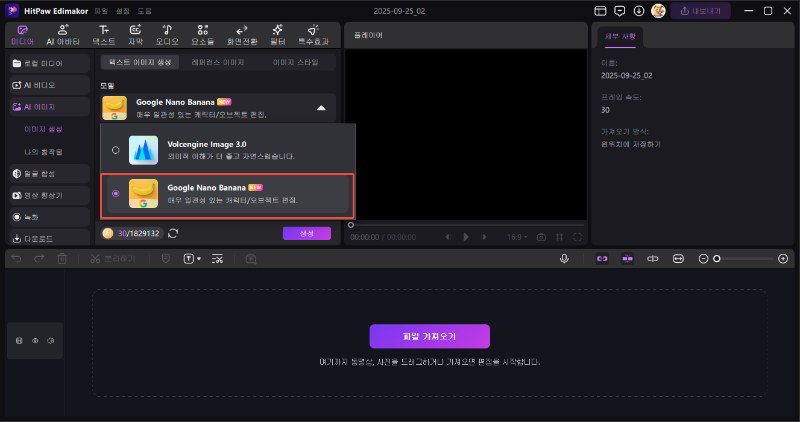Switch to Reference Image tab
Screen dimensions: 800x422
[218, 62]
